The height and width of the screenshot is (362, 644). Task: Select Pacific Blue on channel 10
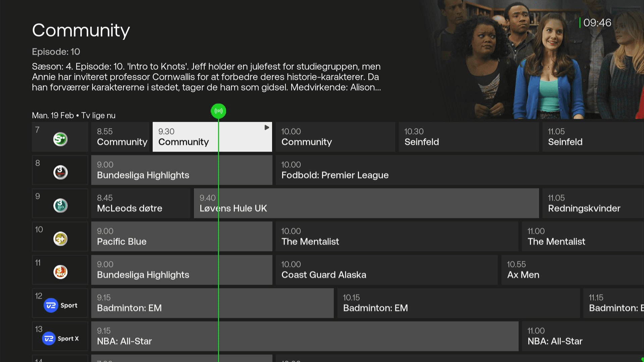(x=181, y=236)
